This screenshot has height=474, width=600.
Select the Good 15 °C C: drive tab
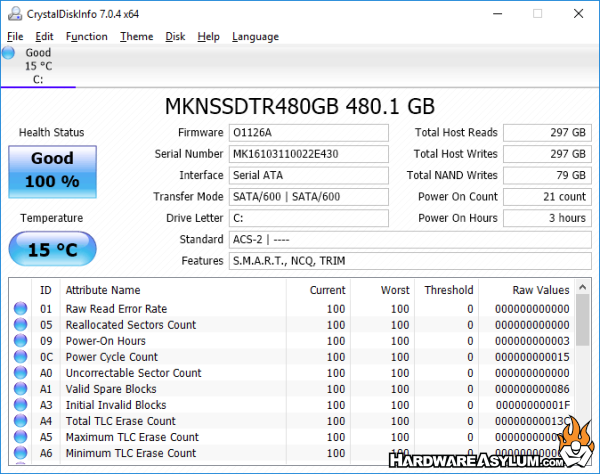[x=38, y=66]
